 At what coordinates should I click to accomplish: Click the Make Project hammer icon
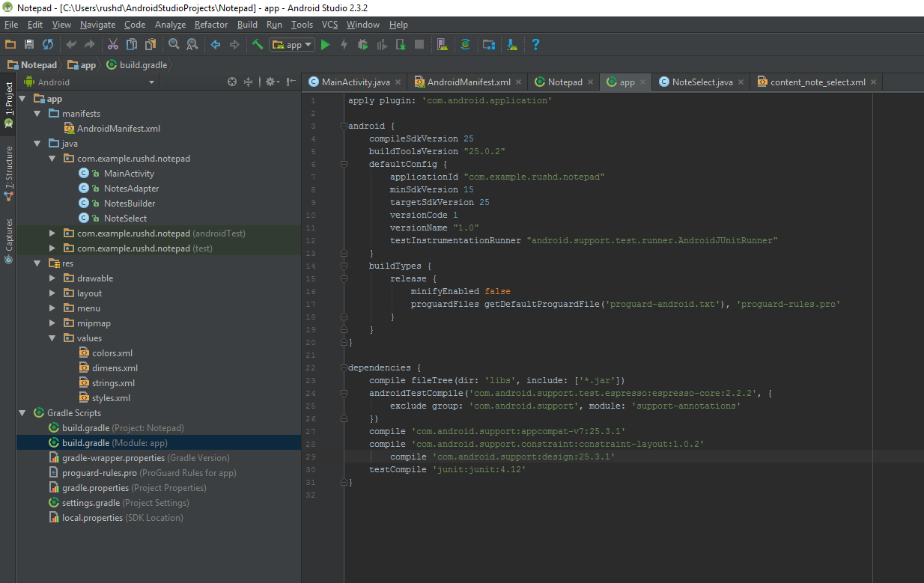click(258, 45)
